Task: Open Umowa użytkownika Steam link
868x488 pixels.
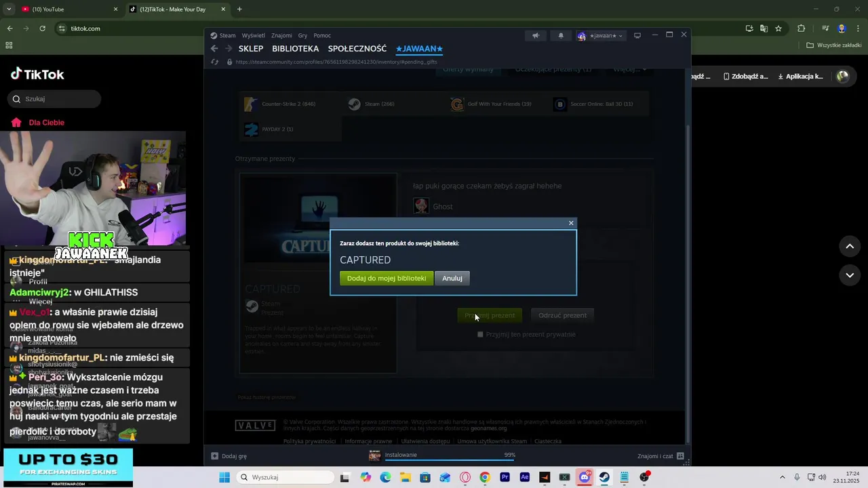Action: [492, 441]
